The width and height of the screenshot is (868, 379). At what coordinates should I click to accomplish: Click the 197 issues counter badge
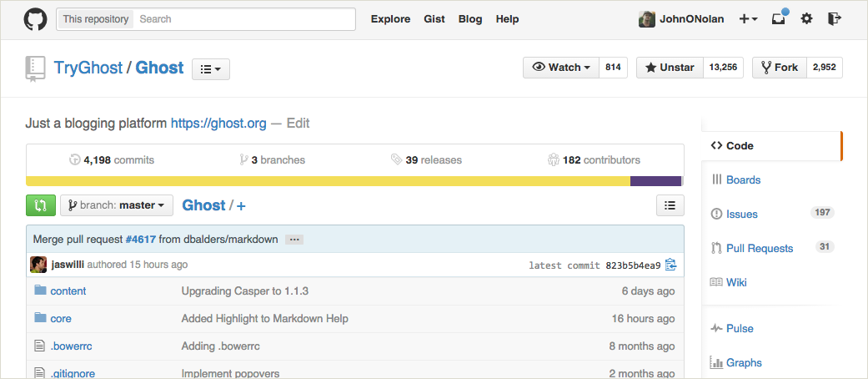click(x=822, y=212)
